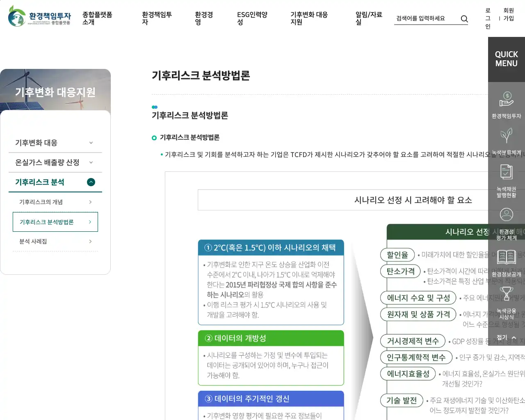The height and width of the screenshot is (420, 525).
Task: Open the 종합플랫폼 소개 menu
Action: (97, 18)
